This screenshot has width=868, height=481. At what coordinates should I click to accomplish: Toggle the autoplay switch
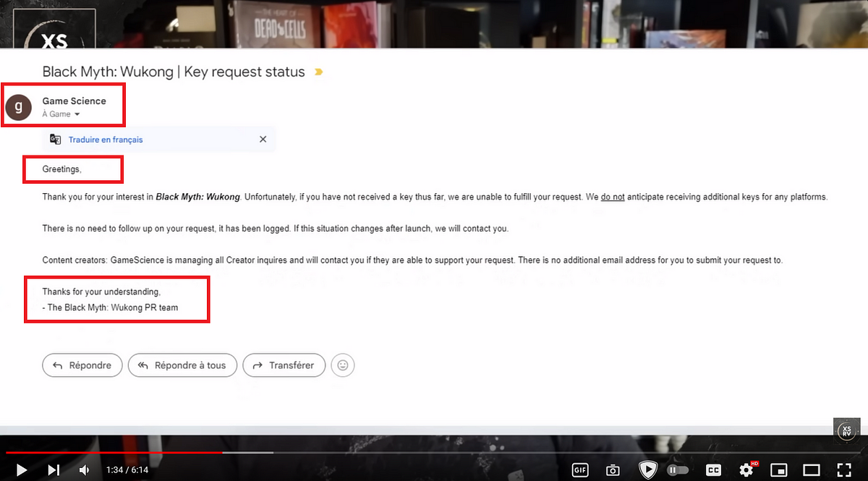678,470
